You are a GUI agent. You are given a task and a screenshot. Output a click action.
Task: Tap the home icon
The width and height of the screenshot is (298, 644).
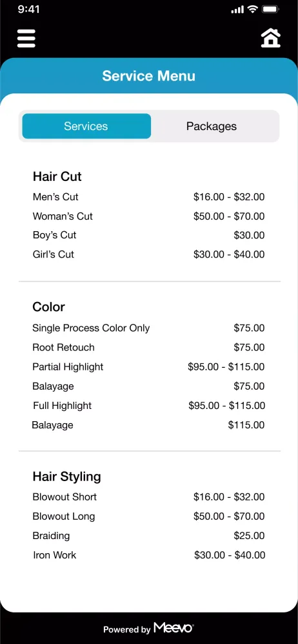pyautogui.click(x=270, y=38)
